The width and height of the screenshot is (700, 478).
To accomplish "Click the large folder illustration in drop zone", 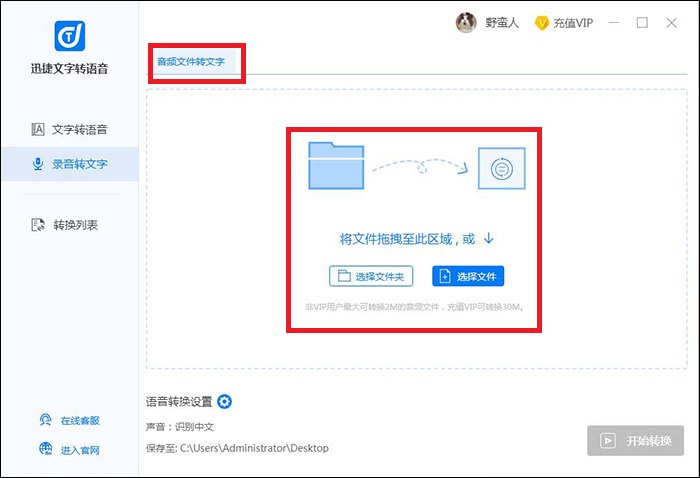I will pos(336,165).
